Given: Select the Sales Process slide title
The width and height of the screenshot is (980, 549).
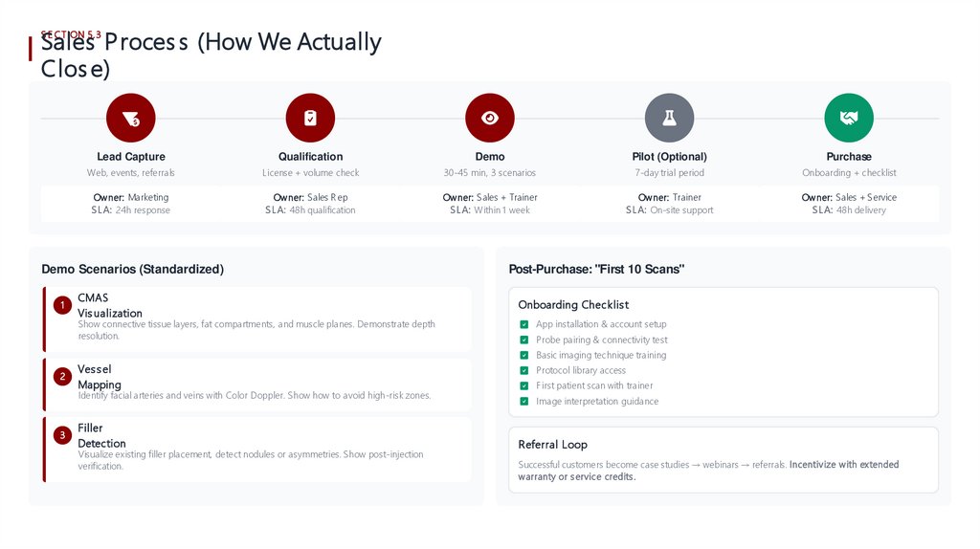Looking at the screenshot, I should click(x=211, y=55).
